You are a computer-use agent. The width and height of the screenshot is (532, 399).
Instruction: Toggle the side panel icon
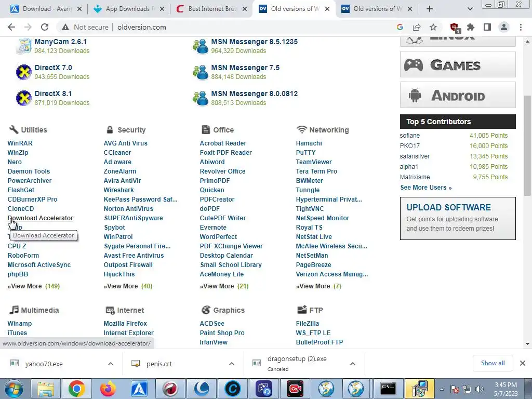click(x=487, y=27)
